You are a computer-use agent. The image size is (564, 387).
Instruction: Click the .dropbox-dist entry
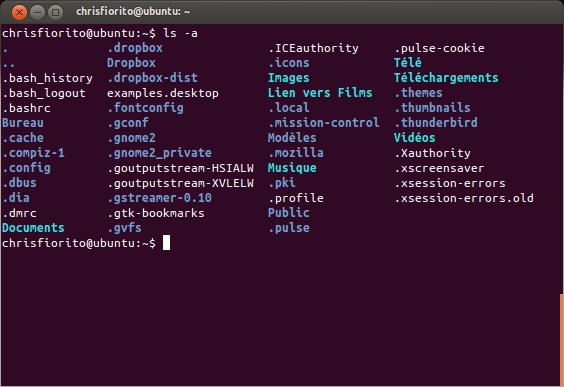pos(153,78)
